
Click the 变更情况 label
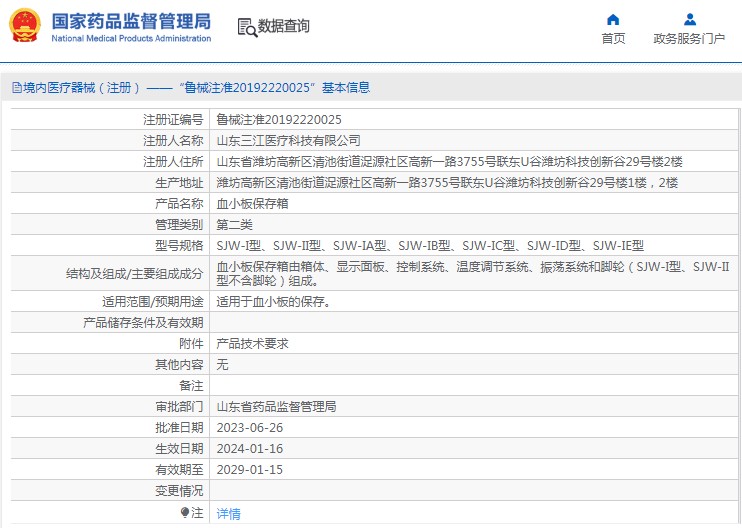click(179, 491)
